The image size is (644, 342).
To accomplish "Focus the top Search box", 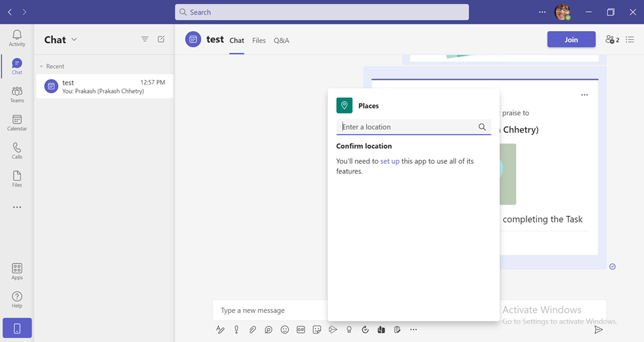I will click(322, 13).
